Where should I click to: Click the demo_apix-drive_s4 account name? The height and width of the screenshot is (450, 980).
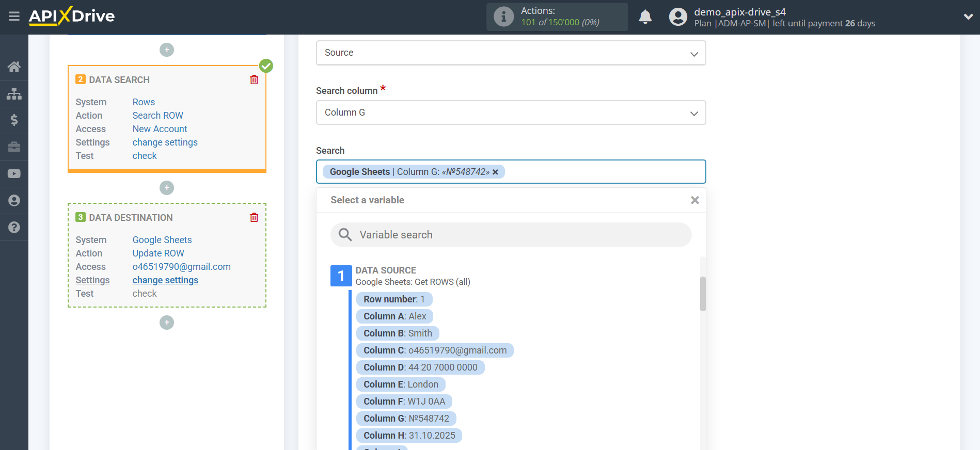pos(740,12)
